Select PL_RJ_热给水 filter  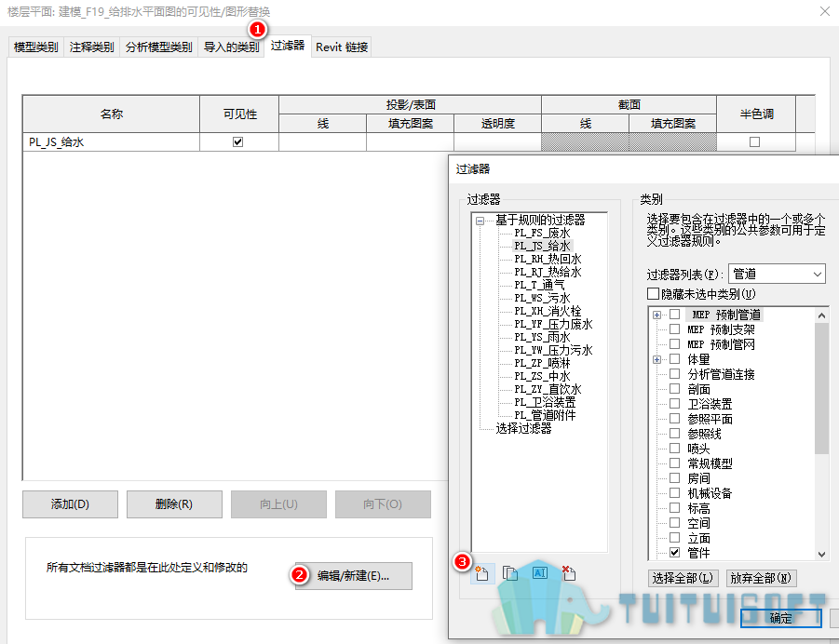click(x=548, y=272)
